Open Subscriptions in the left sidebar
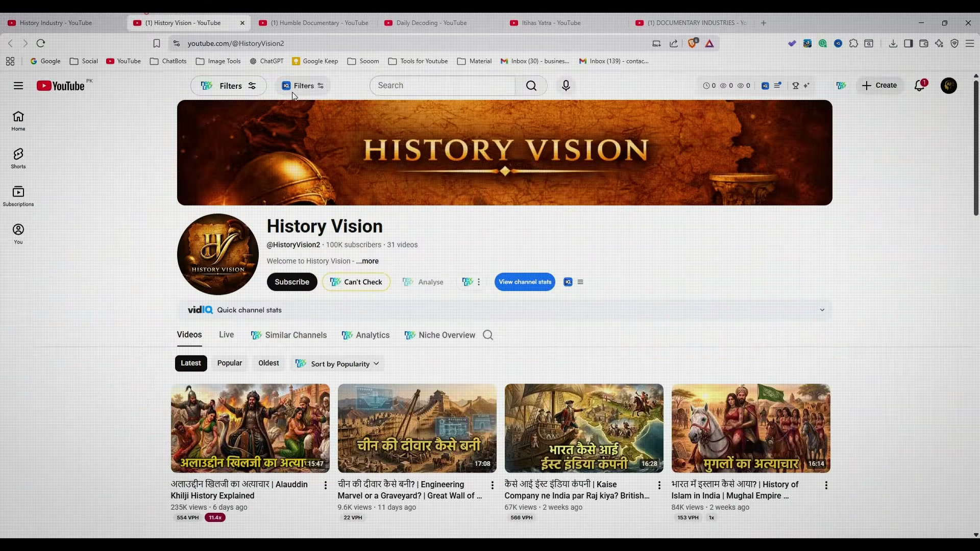 click(18, 196)
